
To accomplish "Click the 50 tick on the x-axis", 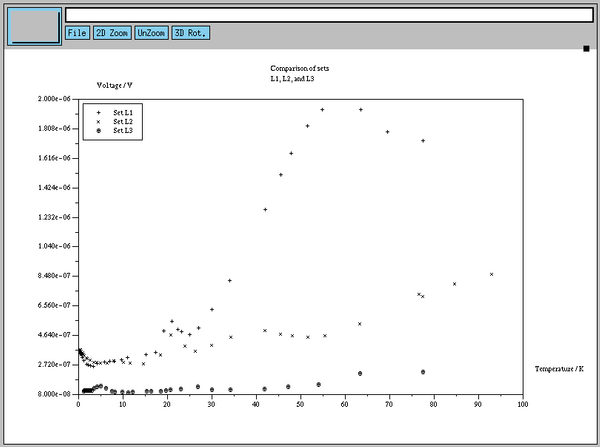I will point(300,404).
